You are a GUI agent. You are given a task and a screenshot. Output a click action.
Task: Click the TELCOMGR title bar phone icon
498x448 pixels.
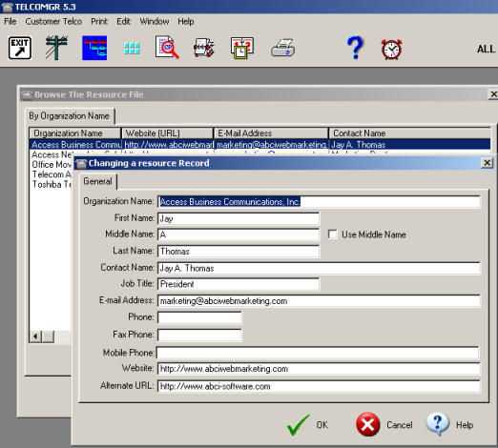pos(7,7)
